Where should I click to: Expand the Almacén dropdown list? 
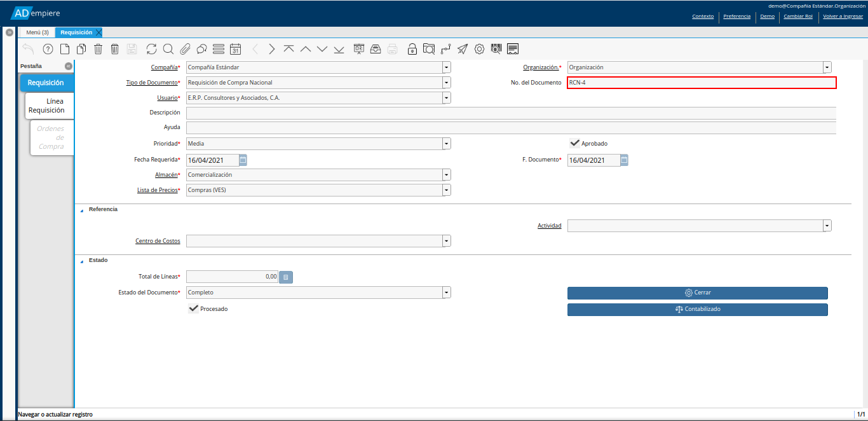click(x=446, y=175)
